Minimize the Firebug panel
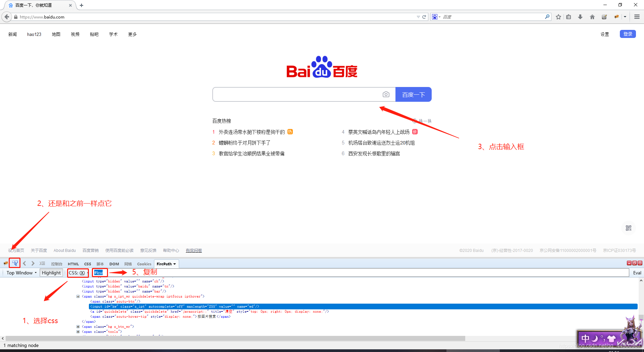 (x=629, y=263)
